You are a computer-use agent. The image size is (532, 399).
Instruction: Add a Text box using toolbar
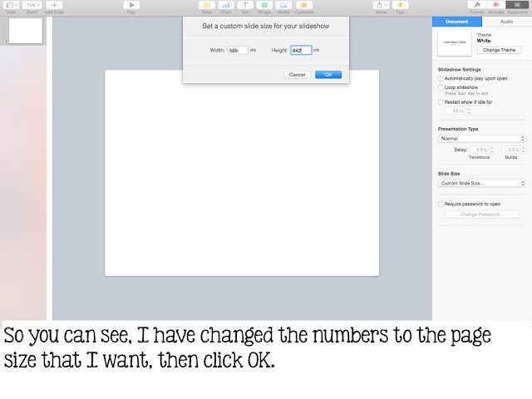coord(245,5)
